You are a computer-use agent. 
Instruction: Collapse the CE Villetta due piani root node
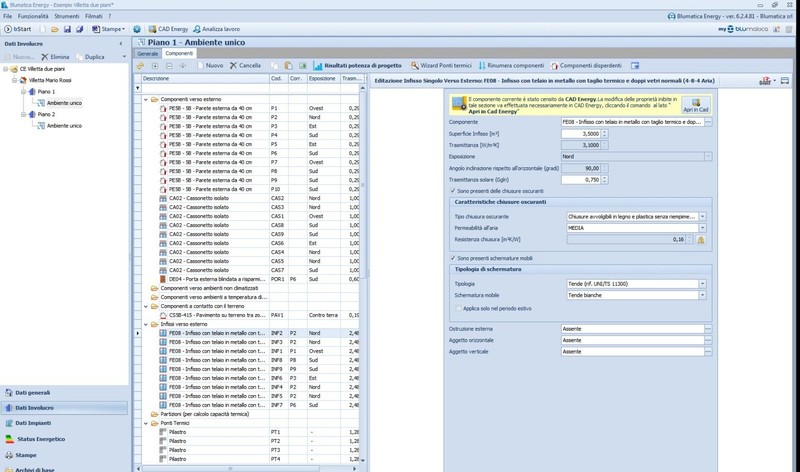point(6,69)
